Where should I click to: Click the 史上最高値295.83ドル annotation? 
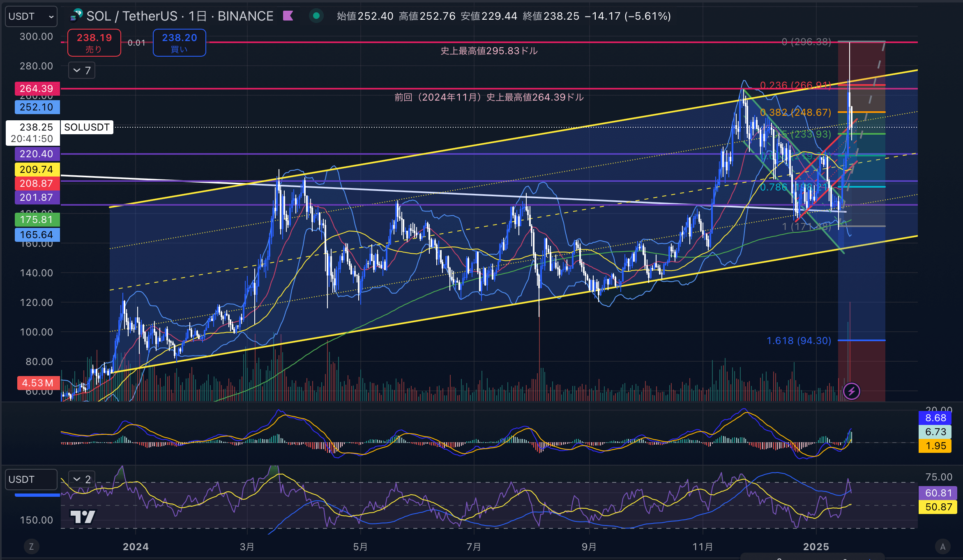click(x=489, y=51)
